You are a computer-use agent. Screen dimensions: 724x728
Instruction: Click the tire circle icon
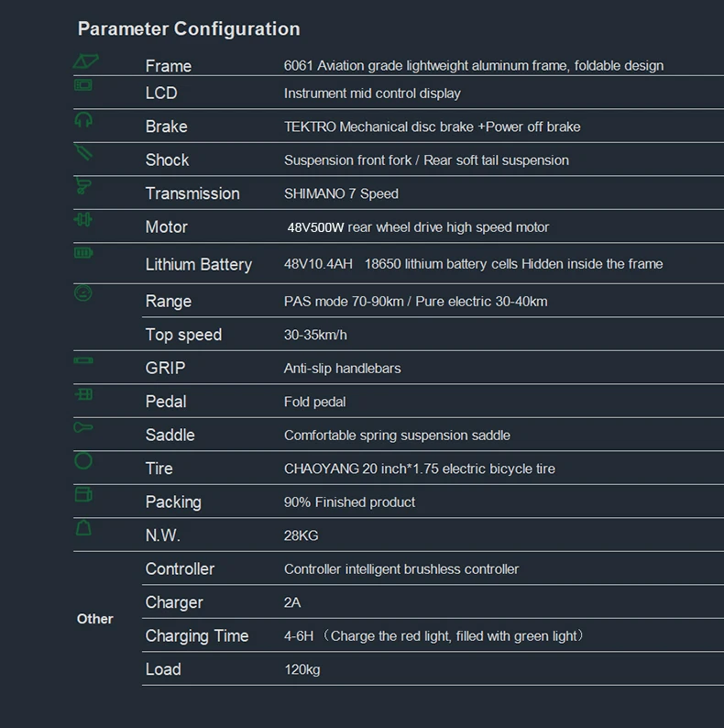83,460
